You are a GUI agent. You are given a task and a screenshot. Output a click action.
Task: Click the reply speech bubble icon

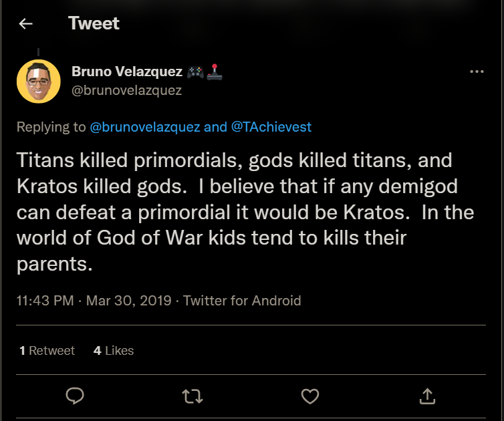coord(75,396)
